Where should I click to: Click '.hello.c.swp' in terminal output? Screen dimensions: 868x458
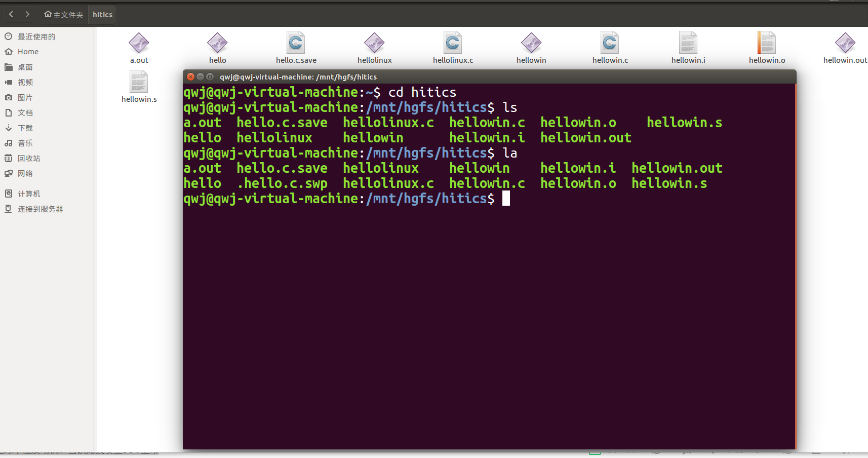pyautogui.click(x=282, y=183)
